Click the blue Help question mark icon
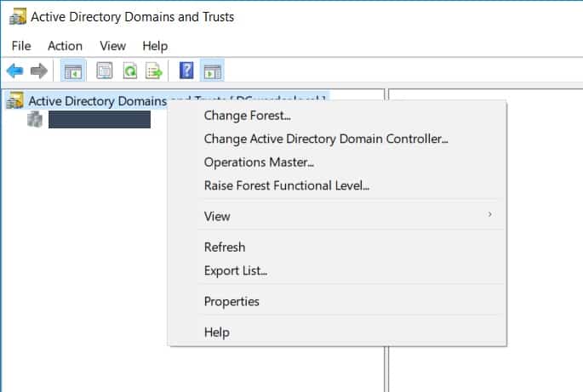 point(186,71)
